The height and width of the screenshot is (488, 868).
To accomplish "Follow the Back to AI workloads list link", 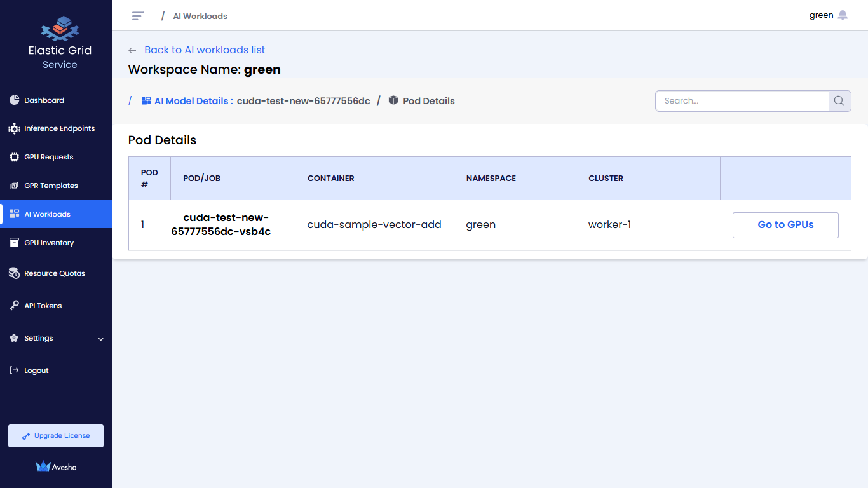I will (204, 50).
